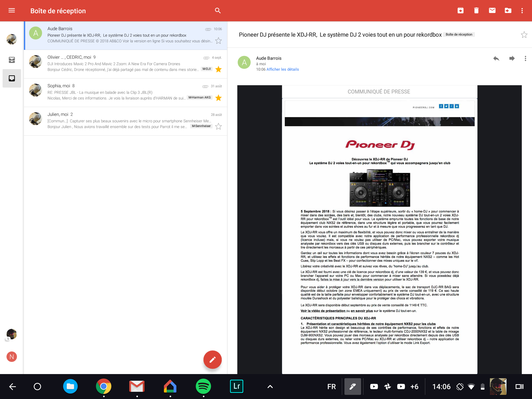Image resolution: width=532 pixels, height=399 pixels.
Task: Click Afficher les détails link
Action: (283, 69)
